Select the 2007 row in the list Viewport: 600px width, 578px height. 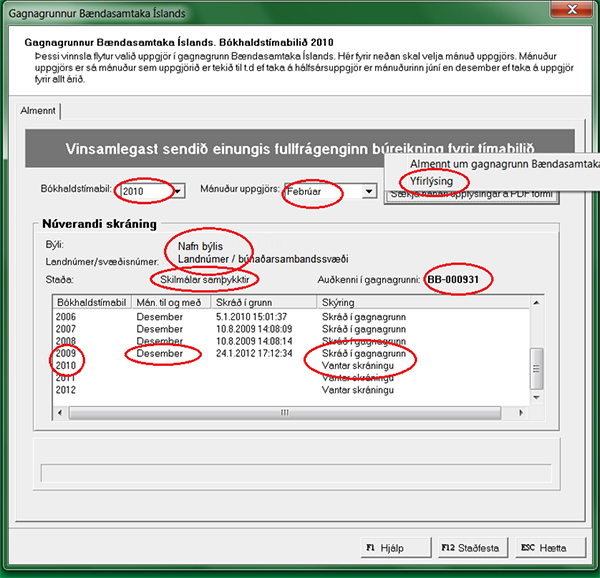pos(291,329)
